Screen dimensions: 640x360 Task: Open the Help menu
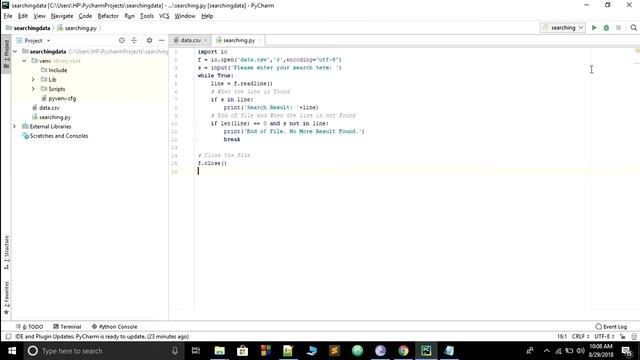(x=207, y=16)
